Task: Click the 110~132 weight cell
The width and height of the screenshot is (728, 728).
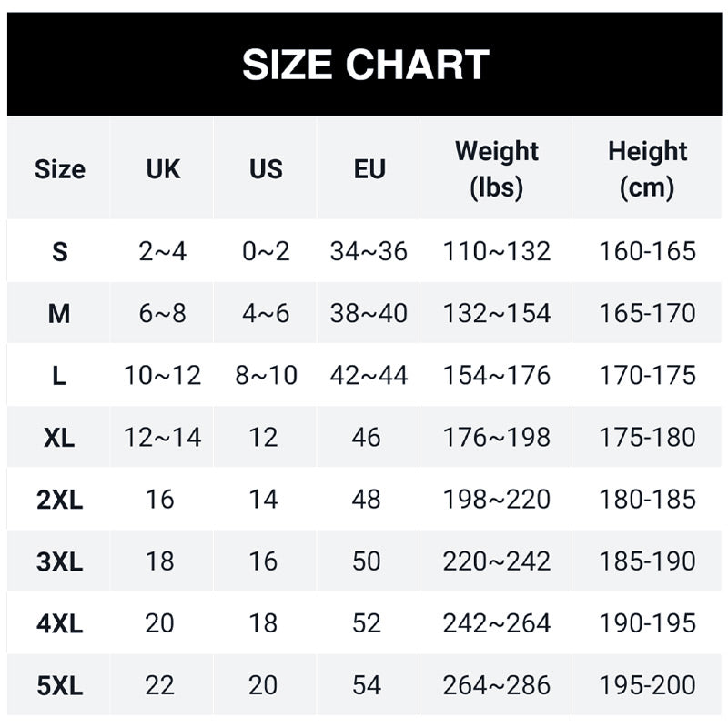Action: (x=496, y=252)
